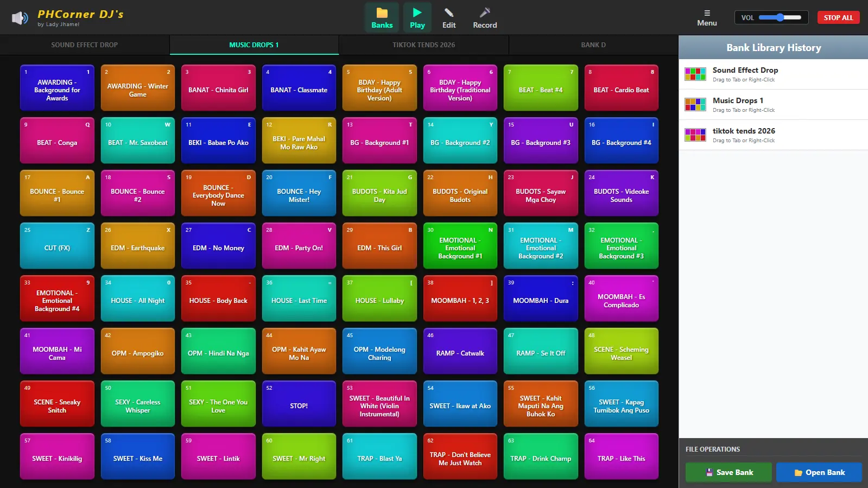
Task: Play SWEET - Mr Right pad
Action: click(x=299, y=456)
